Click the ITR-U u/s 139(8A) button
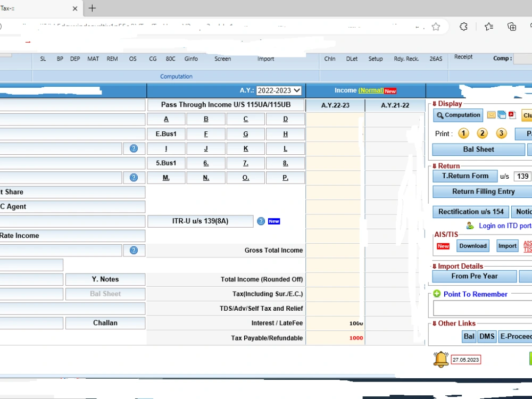The width and height of the screenshot is (532, 399). tap(200, 221)
